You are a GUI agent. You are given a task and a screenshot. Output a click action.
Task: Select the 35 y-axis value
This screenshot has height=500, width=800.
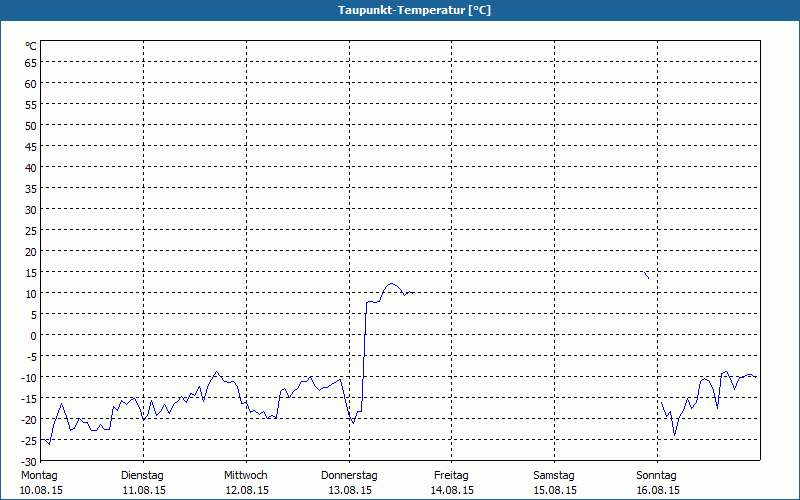pos(31,189)
